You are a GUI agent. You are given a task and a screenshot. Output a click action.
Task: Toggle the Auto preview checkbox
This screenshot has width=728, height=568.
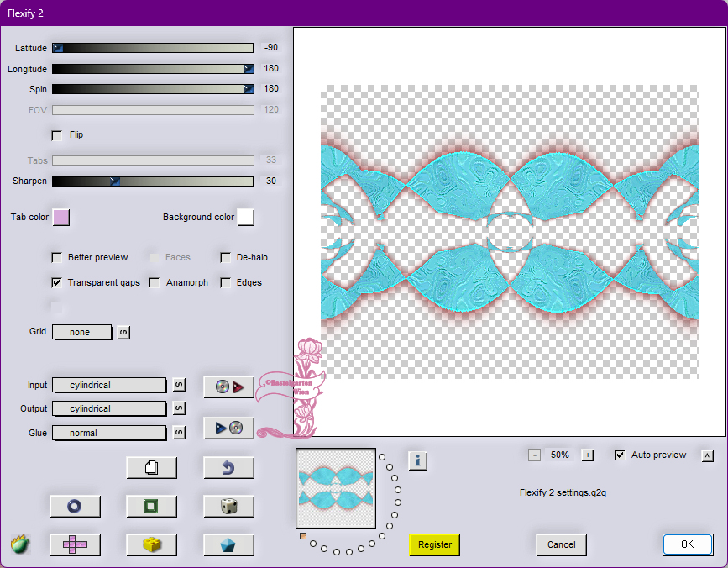tap(620, 455)
